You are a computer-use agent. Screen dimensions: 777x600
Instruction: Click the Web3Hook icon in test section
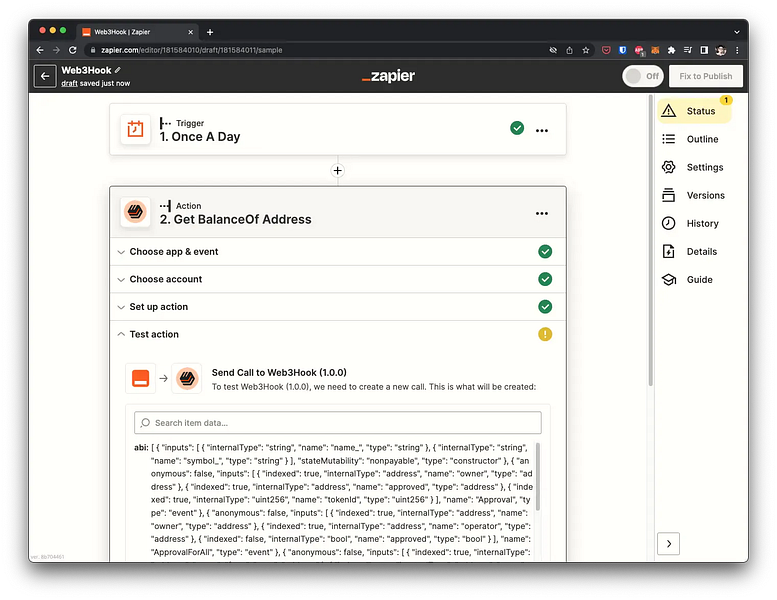tap(187, 379)
